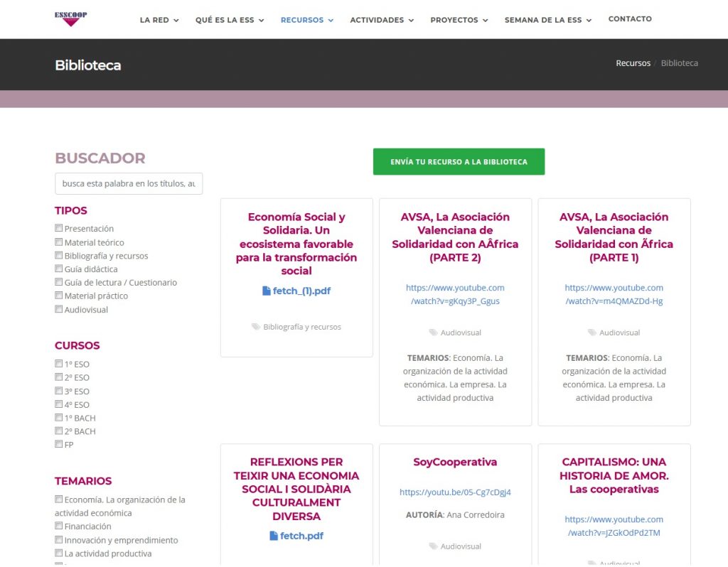Click tag icon on SoyCooperativa card

tap(433, 546)
